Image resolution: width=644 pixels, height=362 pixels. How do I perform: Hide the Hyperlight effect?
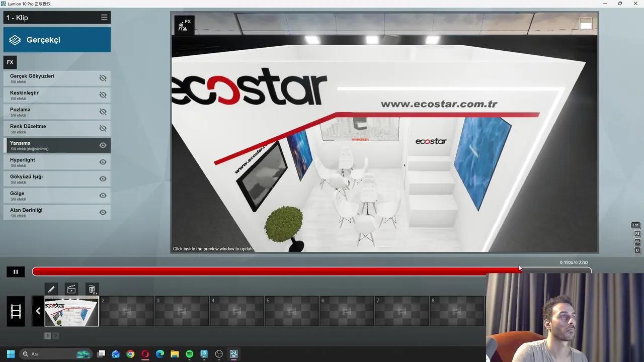103,162
